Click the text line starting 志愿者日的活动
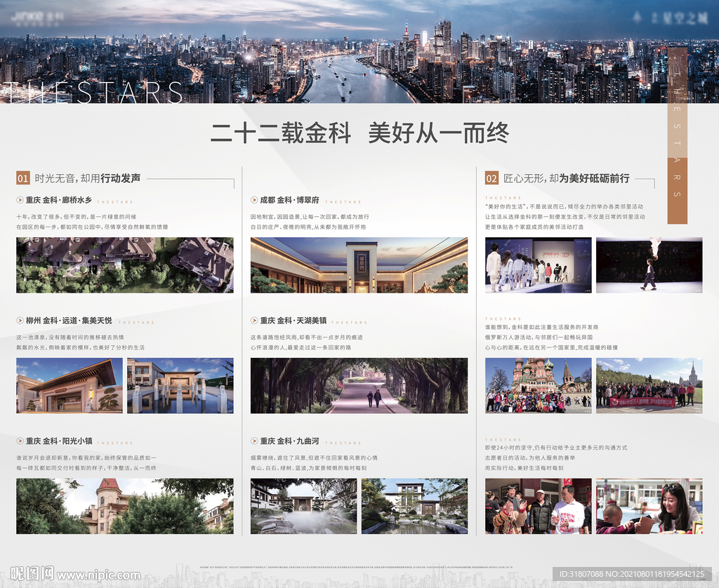The image size is (719, 588). click(530, 457)
